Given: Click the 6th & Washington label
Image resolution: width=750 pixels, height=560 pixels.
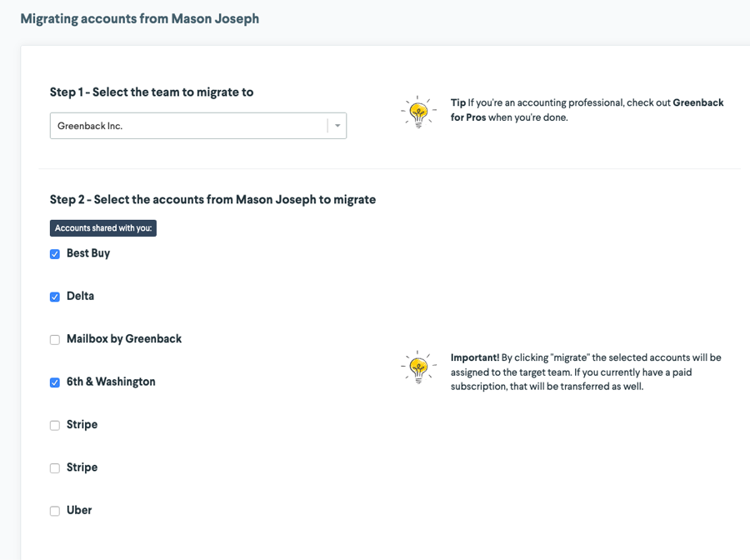Looking at the screenshot, I should [x=111, y=382].
